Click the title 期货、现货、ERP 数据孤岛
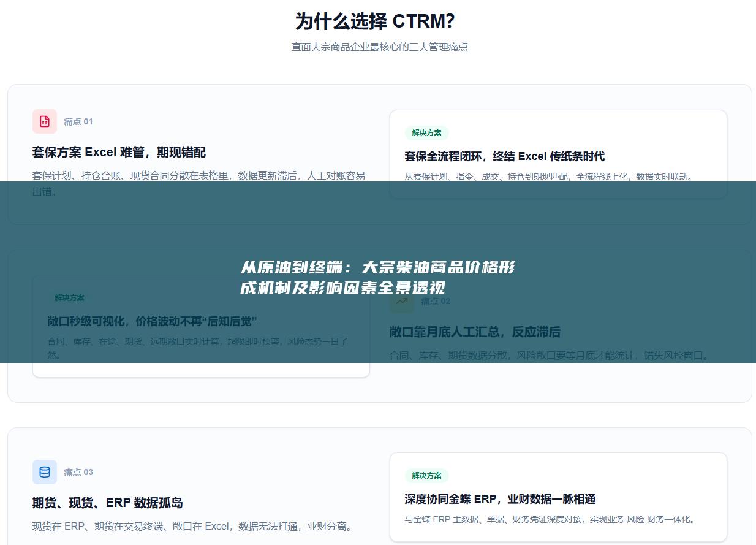This screenshot has height=545, width=756. (x=108, y=503)
